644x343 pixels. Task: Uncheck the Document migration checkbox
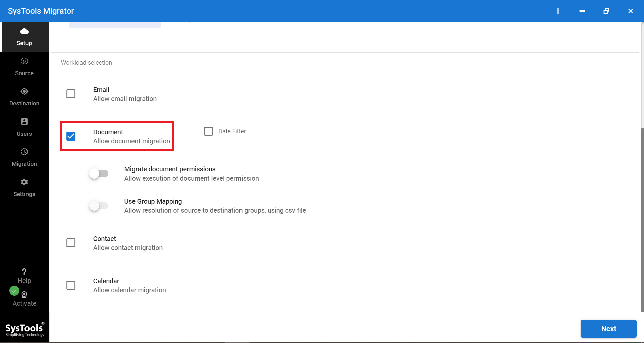[x=71, y=136]
